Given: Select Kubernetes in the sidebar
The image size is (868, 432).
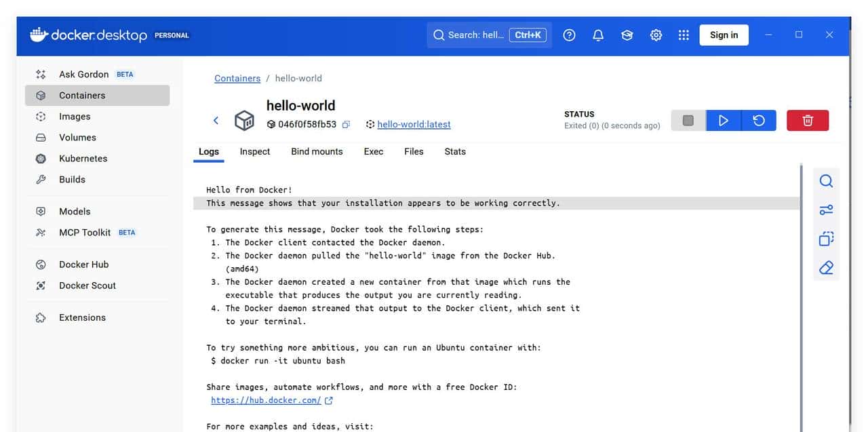Looking at the screenshot, I should pyautogui.click(x=83, y=158).
